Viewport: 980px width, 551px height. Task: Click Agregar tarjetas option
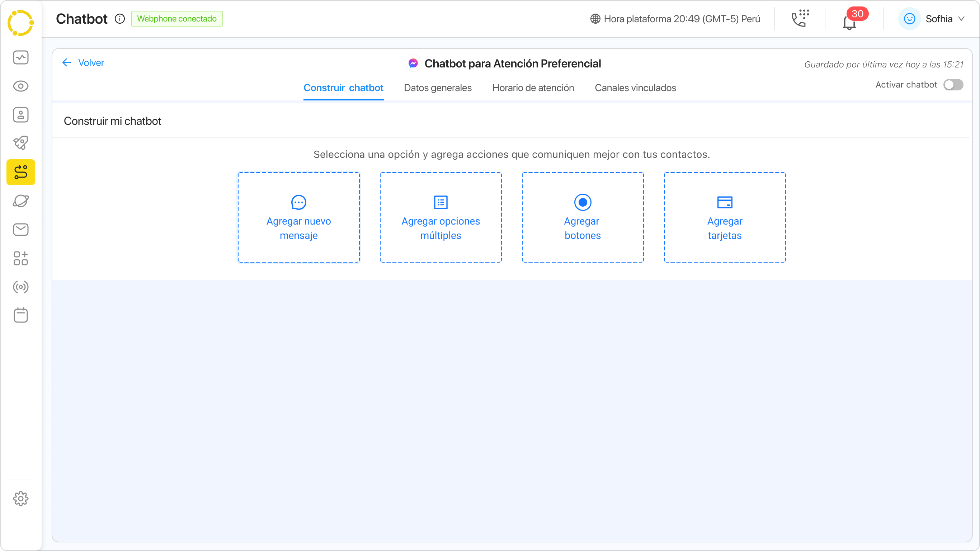point(724,217)
